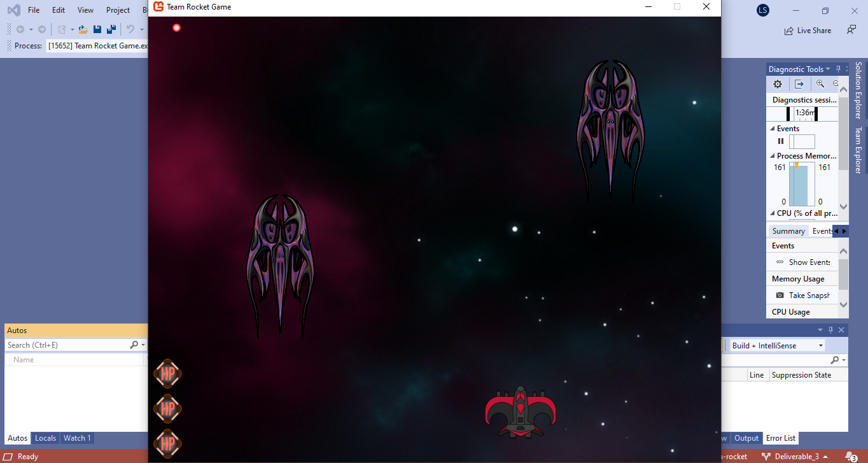Click the Zoom In magnifier in Diagnostic Tools
The height and width of the screenshot is (463, 868).
point(820,84)
